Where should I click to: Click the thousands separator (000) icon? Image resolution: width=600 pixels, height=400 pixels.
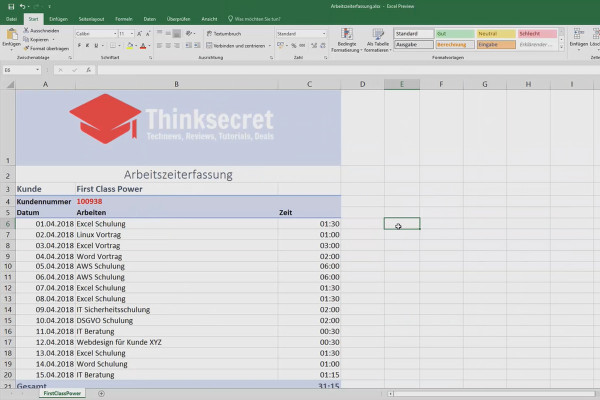pos(302,46)
